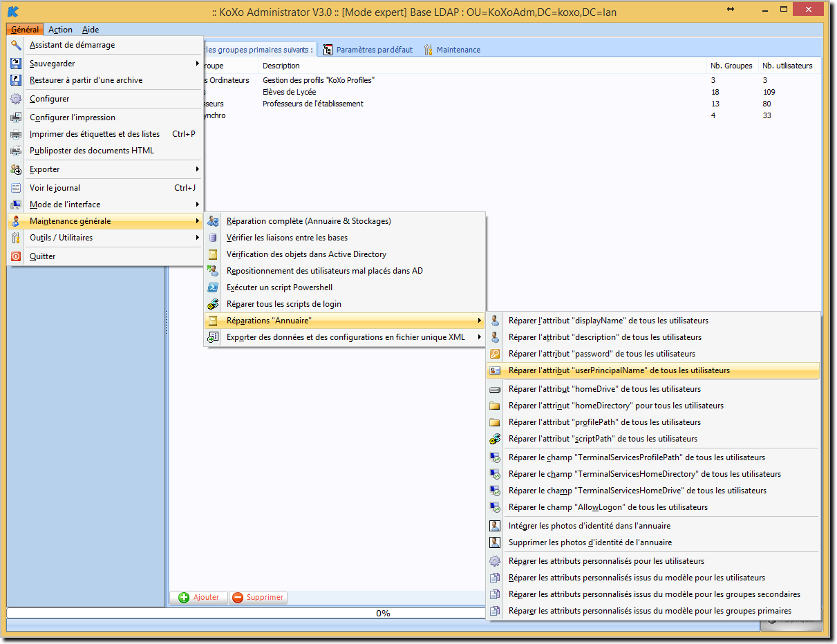Sort by Nb. Groupes column header
The image size is (837, 644).
[732, 66]
